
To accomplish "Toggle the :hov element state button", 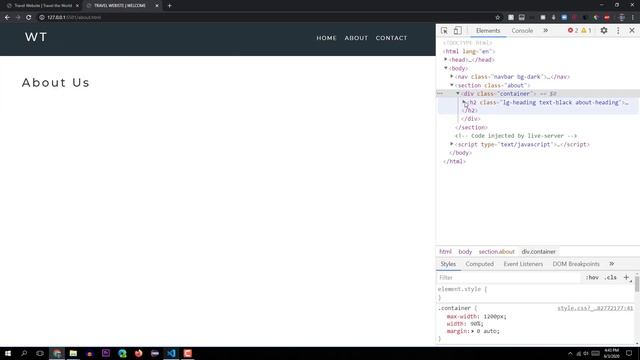I will pos(592,278).
